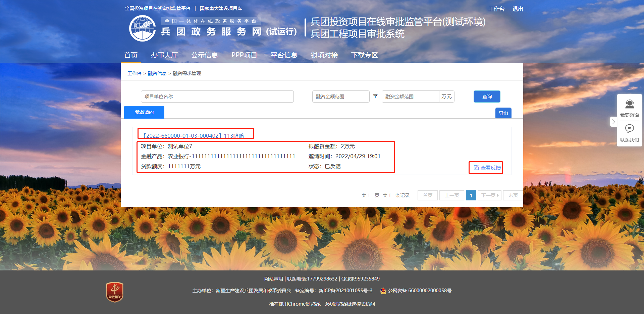
Task: Click the 项目单位名称 input field
Action: click(x=217, y=97)
